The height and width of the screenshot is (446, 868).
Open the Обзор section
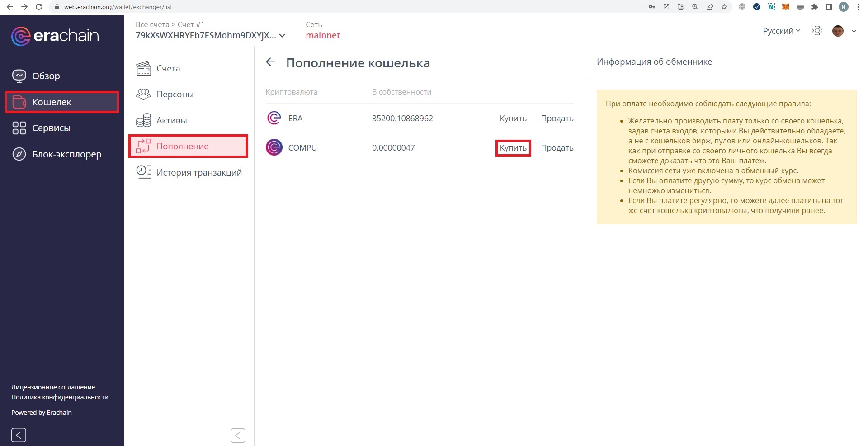[46, 76]
